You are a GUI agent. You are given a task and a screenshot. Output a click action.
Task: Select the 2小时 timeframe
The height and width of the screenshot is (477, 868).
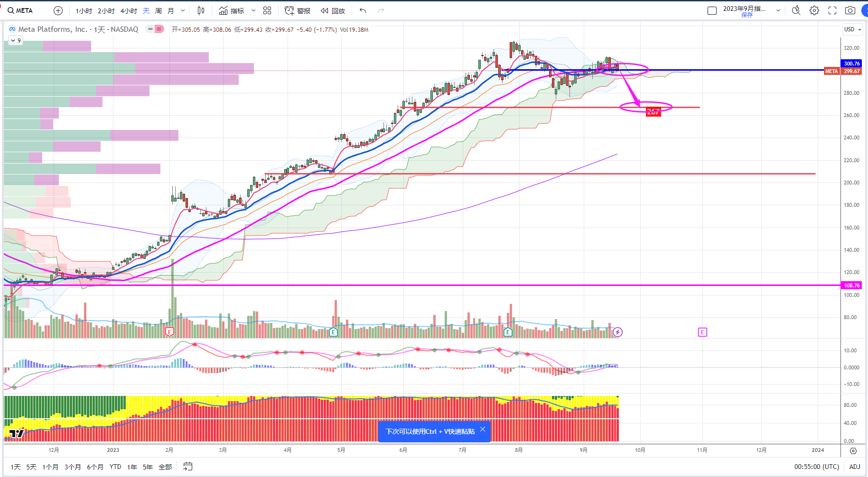(106, 10)
